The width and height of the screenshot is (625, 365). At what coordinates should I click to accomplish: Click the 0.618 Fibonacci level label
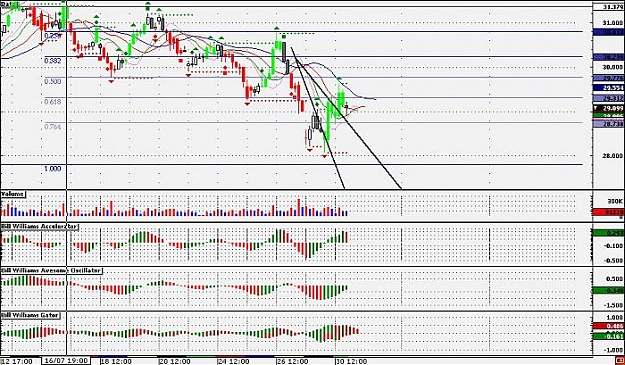pyautogui.click(x=53, y=102)
